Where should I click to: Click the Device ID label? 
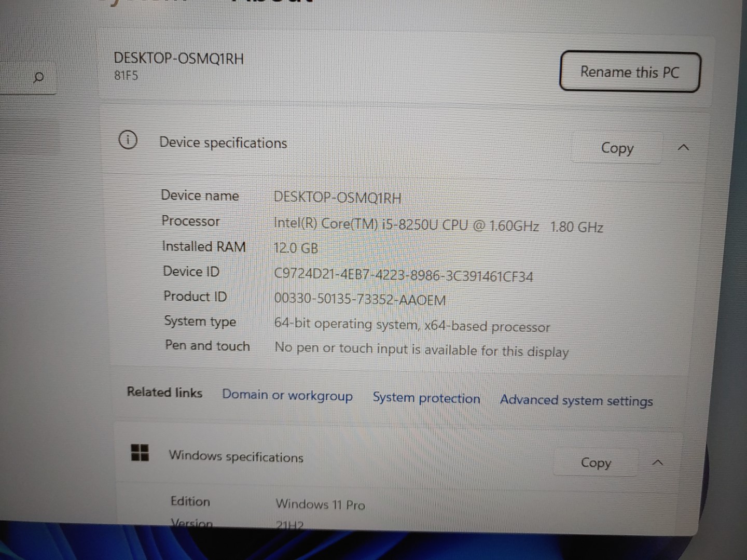tap(191, 271)
